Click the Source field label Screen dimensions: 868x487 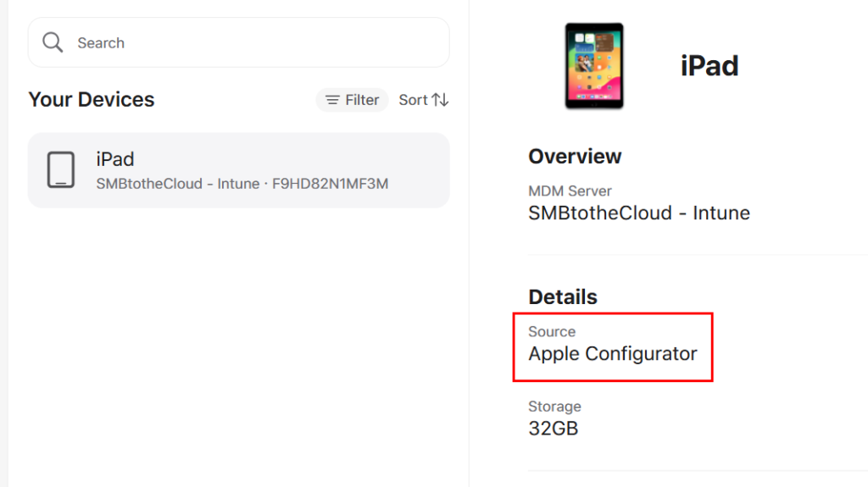(552, 332)
